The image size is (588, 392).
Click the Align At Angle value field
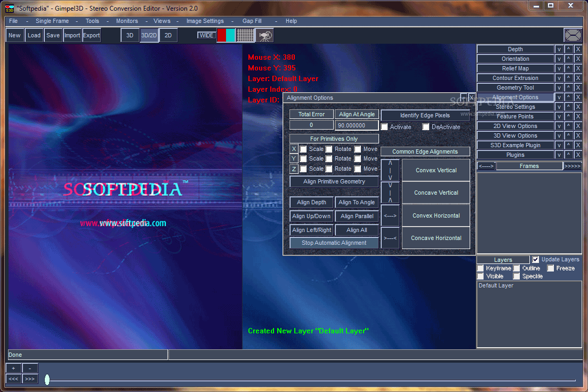click(357, 125)
